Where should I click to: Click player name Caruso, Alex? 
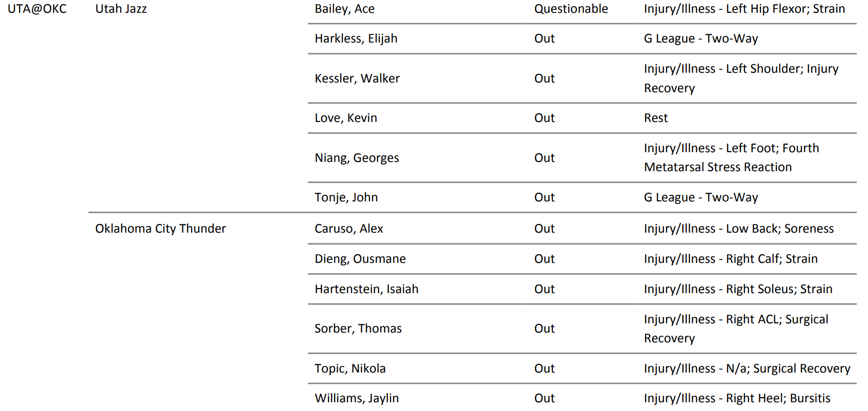(348, 229)
